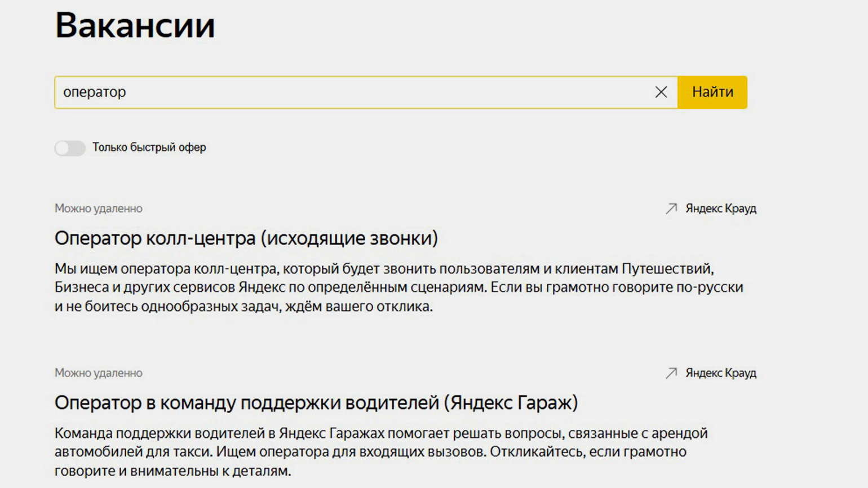Open Оператор в команду поддержки водителей vacancy
The height and width of the screenshot is (488, 868).
pyautogui.click(x=316, y=403)
